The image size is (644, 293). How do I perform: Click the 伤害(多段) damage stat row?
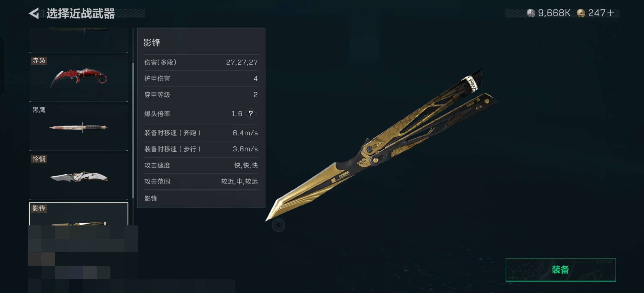click(x=201, y=62)
